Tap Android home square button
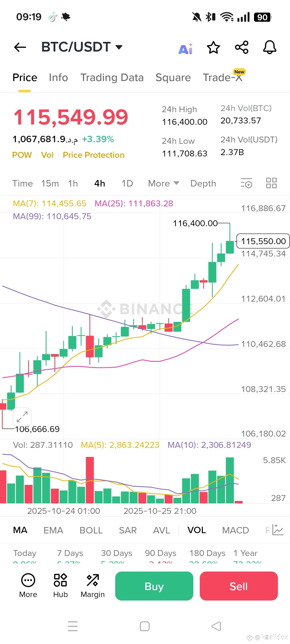 tap(145, 626)
